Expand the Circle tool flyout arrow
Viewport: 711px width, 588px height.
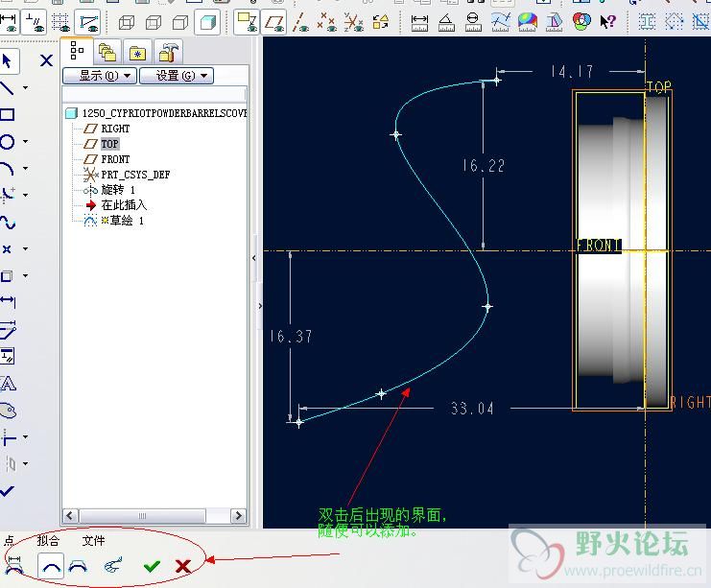click(25, 141)
